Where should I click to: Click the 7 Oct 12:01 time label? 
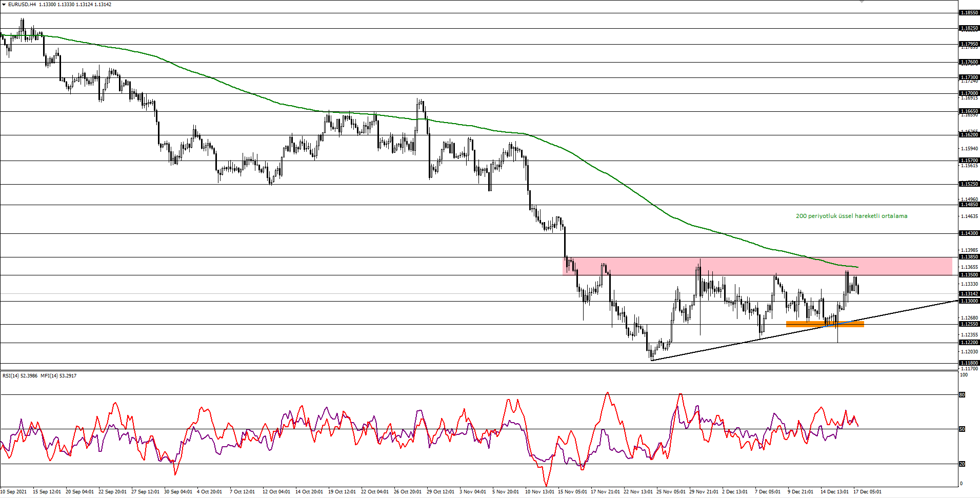pyautogui.click(x=242, y=492)
